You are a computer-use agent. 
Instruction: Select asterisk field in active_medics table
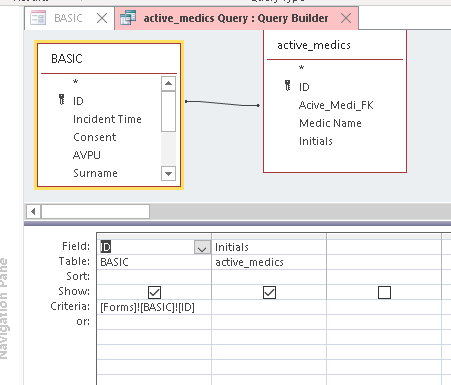point(301,68)
